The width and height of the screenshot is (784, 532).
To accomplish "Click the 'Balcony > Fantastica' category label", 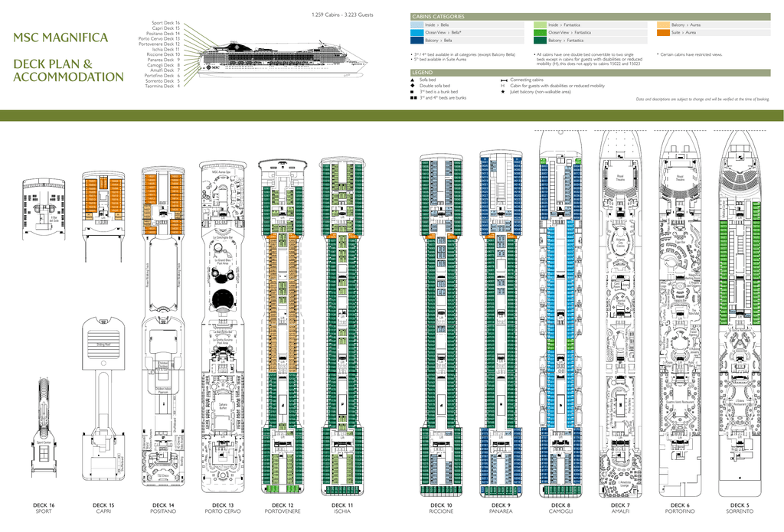I will coord(566,41).
